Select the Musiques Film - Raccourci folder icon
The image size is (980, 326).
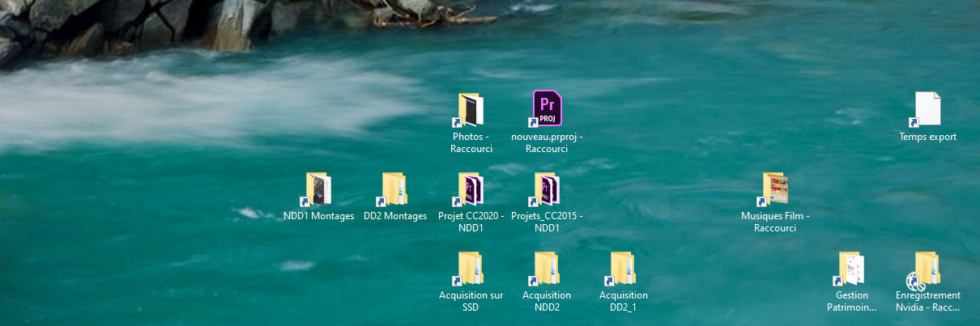click(774, 188)
